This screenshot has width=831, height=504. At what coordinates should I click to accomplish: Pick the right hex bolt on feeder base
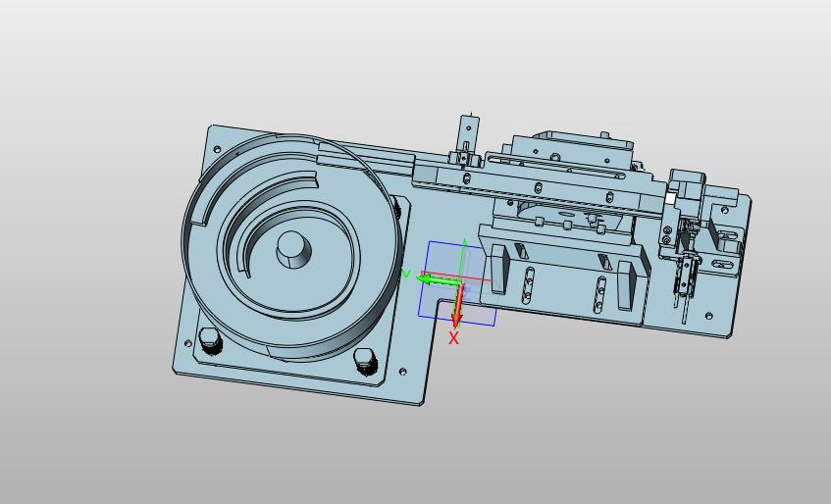(366, 361)
